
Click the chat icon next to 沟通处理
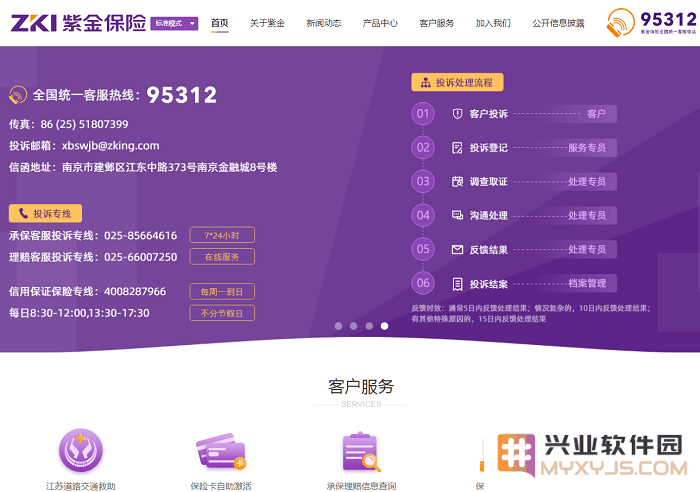(457, 216)
